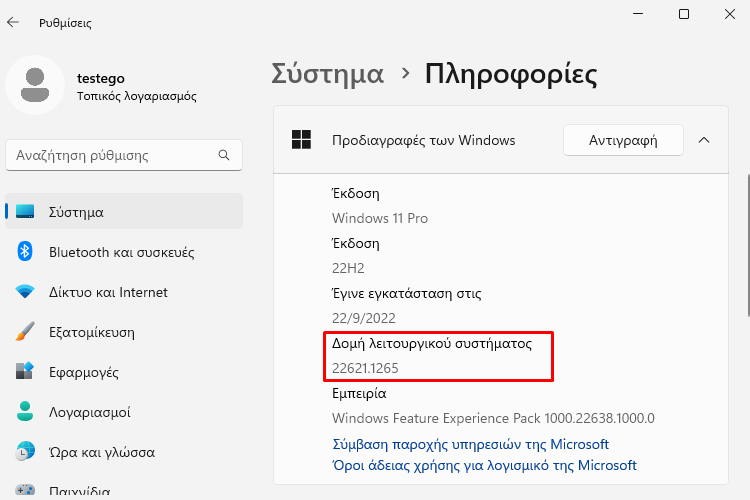Open Σύμβαση παροχής υπηρεσιών της Microsoft link
The height and width of the screenshot is (500, 750).
click(470, 444)
